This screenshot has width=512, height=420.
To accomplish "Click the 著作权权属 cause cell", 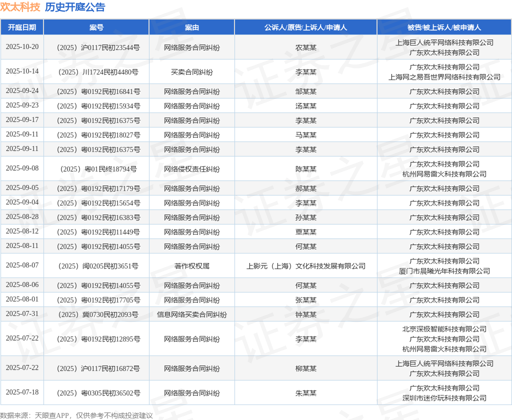I will coord(191,266).
